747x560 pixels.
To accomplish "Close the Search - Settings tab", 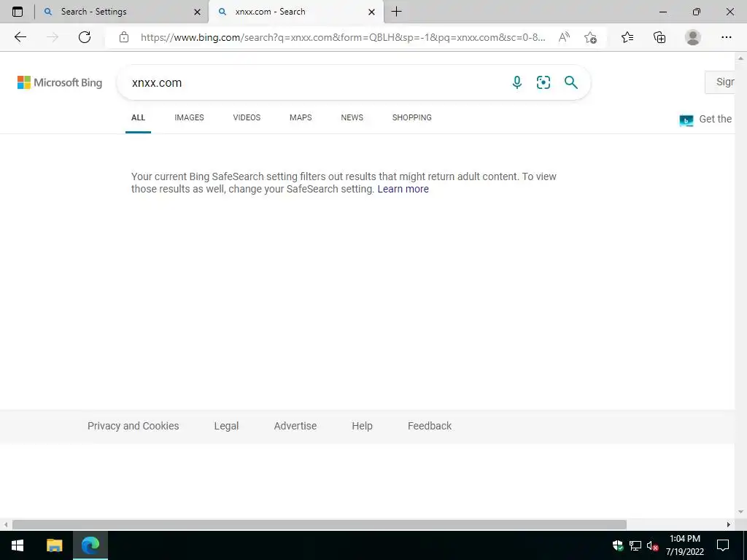I will tap(197, 12).
